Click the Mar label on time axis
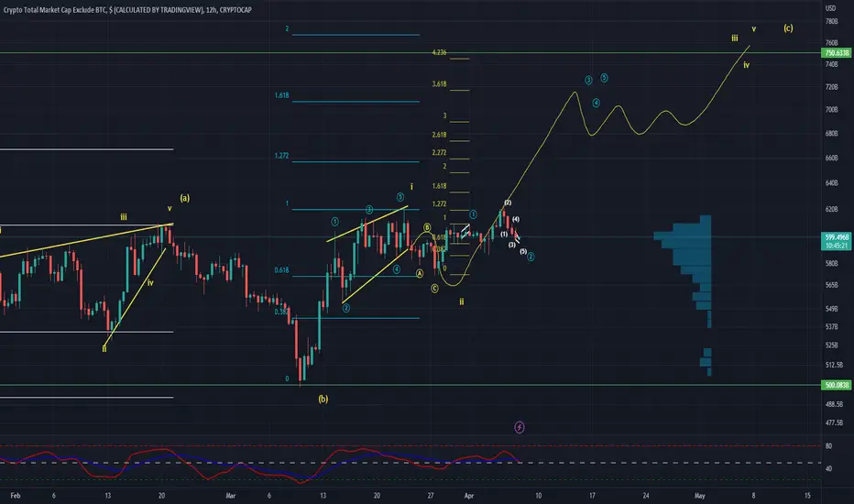The image size is (854, 504). 230,495
